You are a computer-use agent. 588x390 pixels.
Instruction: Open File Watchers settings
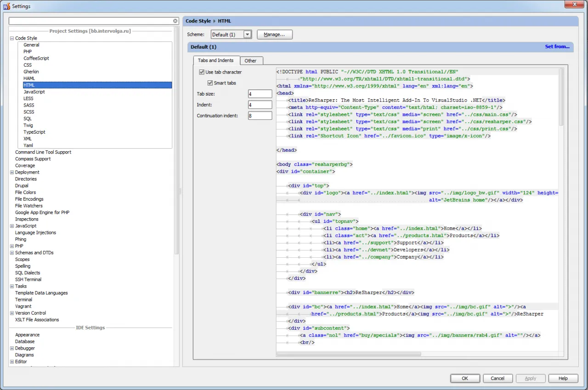coord(29,206)
